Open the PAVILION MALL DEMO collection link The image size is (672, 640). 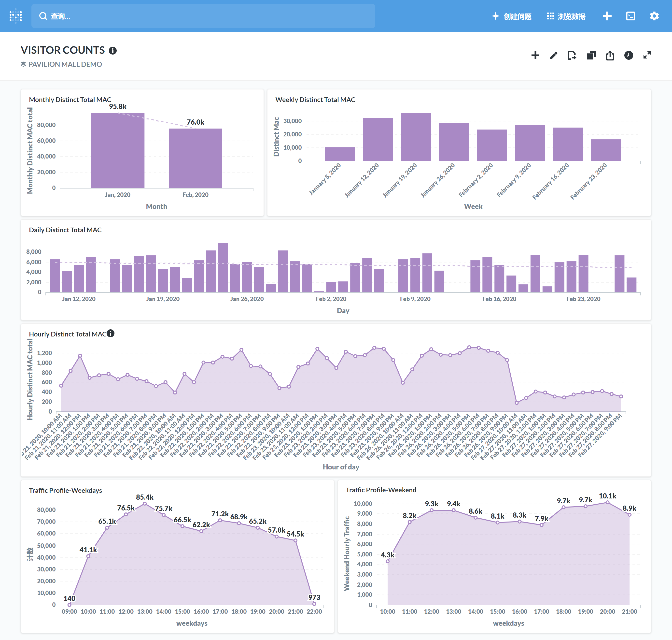[65, 64]
